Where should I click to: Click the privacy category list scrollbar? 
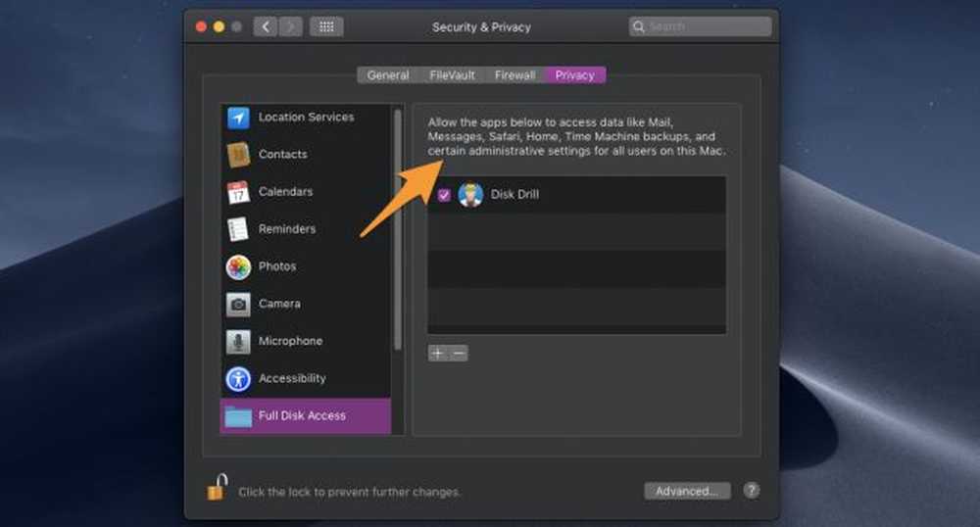click(398, 229)
